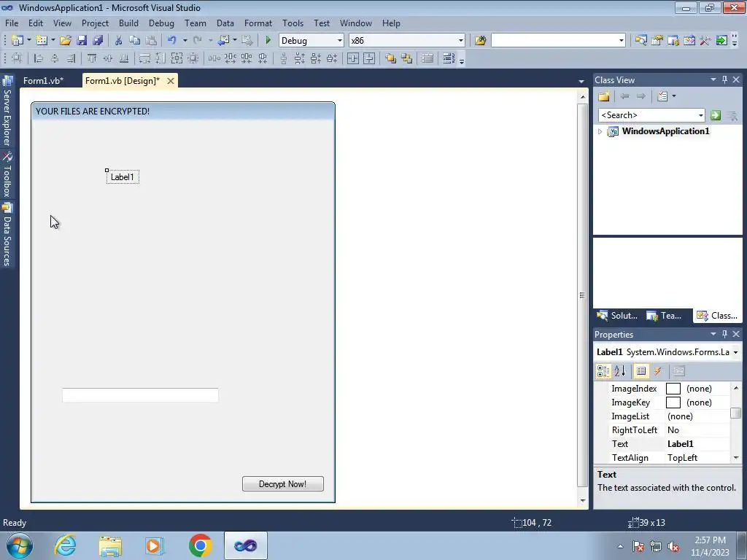The width and height of the screenshot is (747, 560).
Task: Click the Class View New Folder icon
Action: click(604, 96)
